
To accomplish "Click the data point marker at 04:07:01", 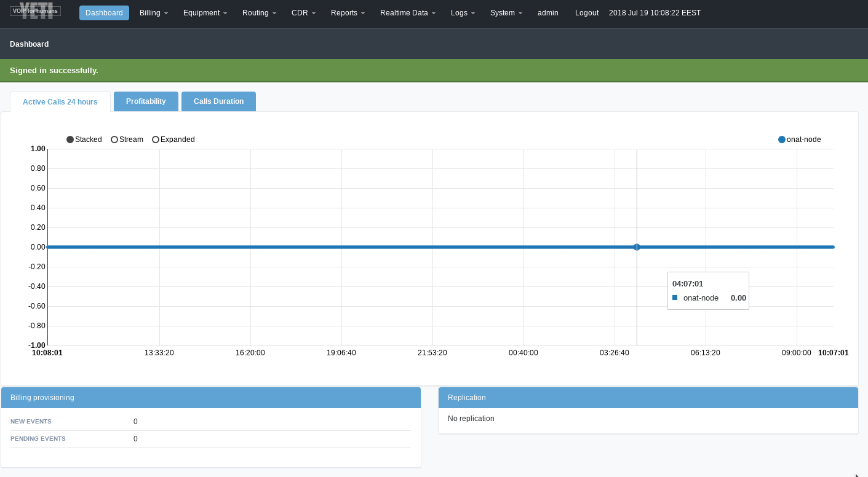I will point(637,247).
